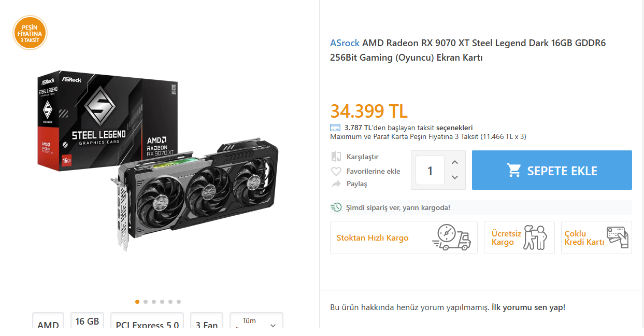Screen dimensions: 644x336
Task: Go to the last image carousel dot
Action: pos(179,302)
